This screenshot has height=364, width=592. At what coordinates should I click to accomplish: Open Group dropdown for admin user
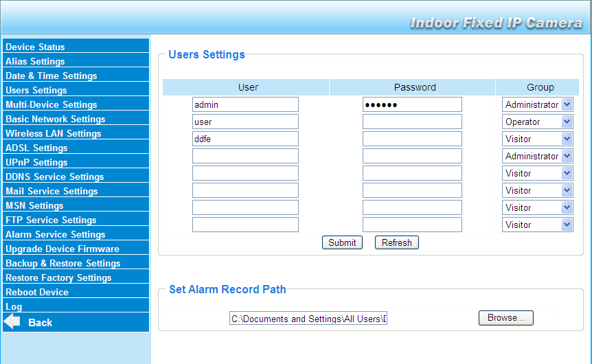[537, 104]
